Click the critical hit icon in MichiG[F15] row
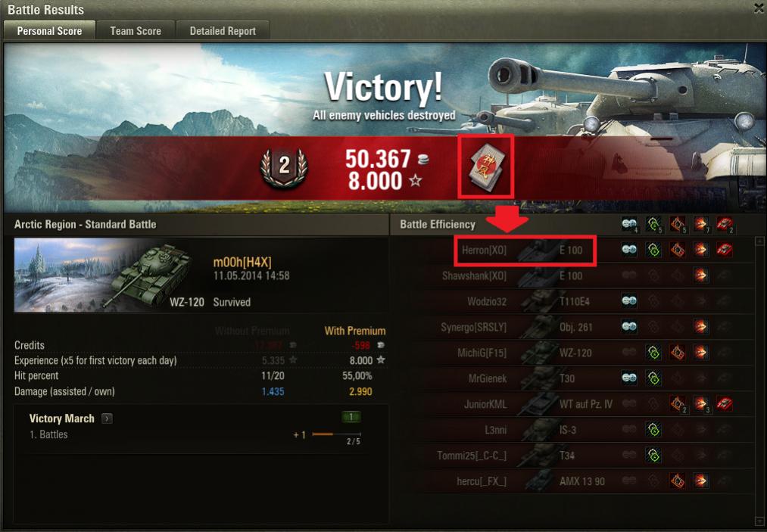 [x=677, y=352]
